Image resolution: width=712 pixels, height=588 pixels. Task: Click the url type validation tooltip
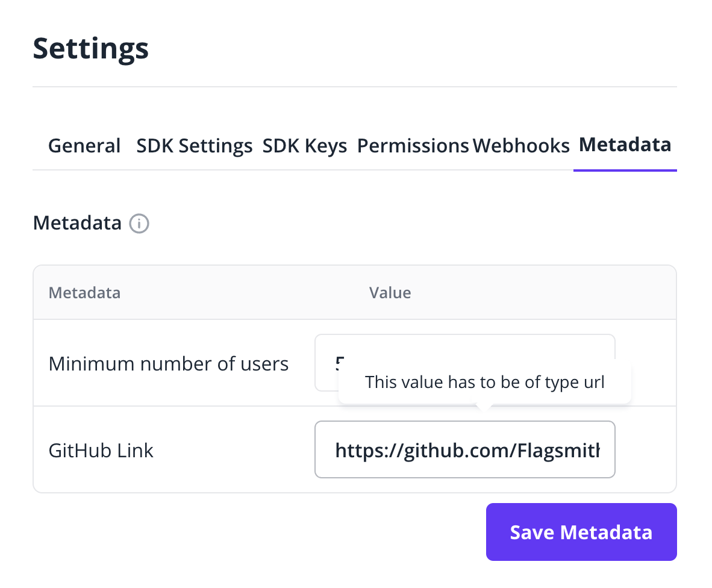[484, 381]
